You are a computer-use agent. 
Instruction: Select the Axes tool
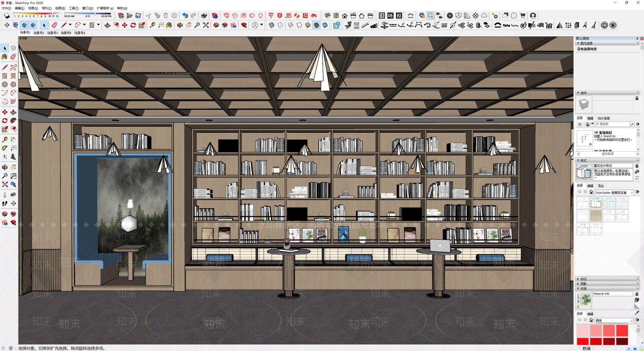(5, 157)
